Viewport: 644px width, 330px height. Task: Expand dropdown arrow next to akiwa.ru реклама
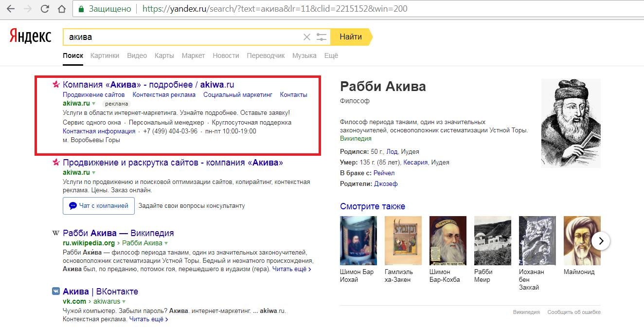click(94, 104)
